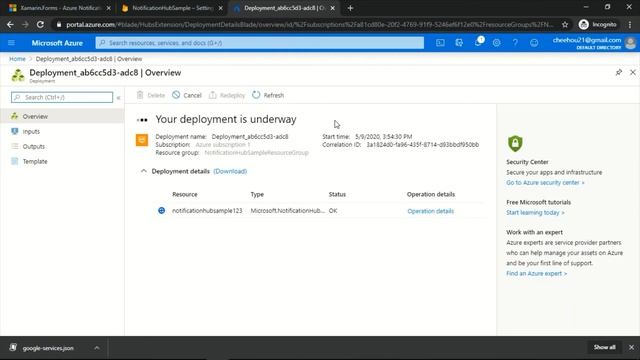640x360 pixels.
Task: Click the address bar lock icon
Action: (59, 24)
